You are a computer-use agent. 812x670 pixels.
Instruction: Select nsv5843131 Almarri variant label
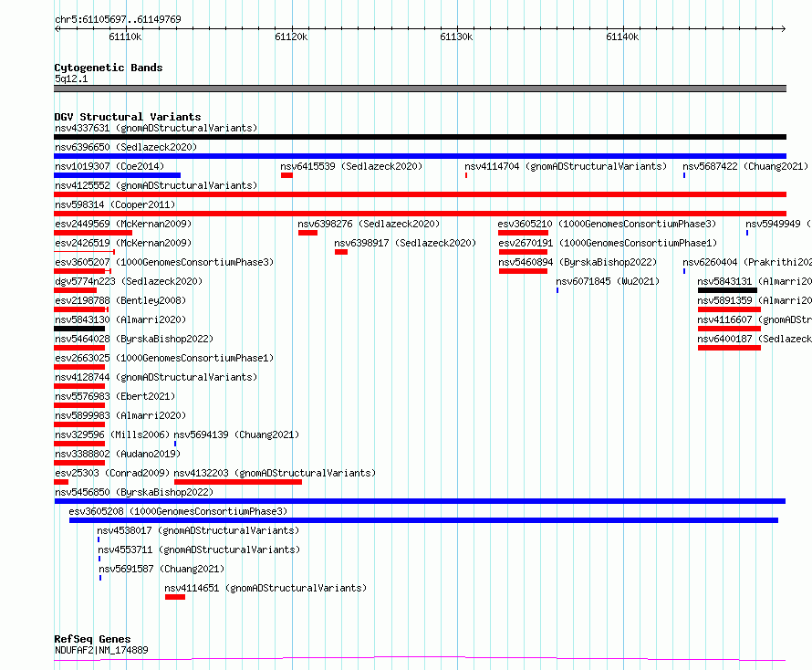(x=754, y=281)
